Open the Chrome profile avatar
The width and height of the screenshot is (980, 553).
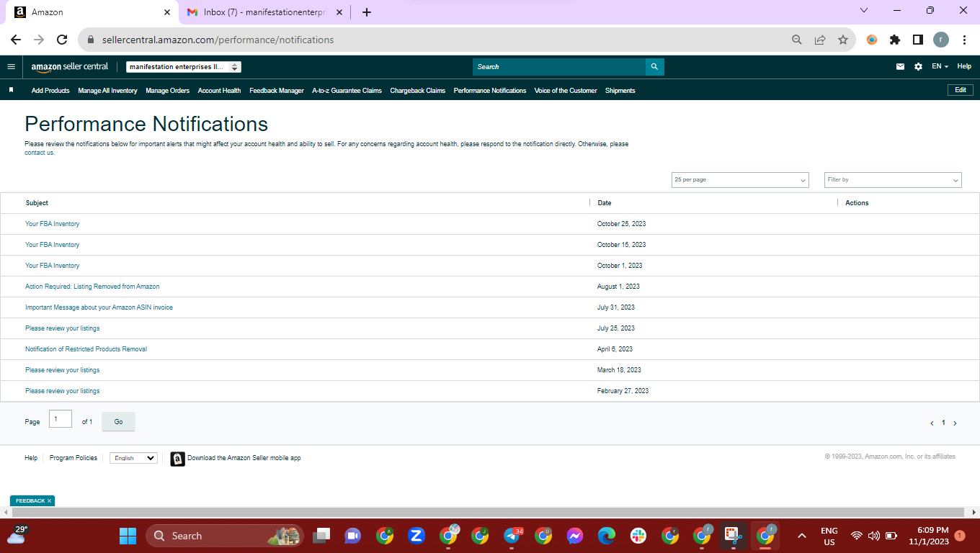tap(941, 40)
